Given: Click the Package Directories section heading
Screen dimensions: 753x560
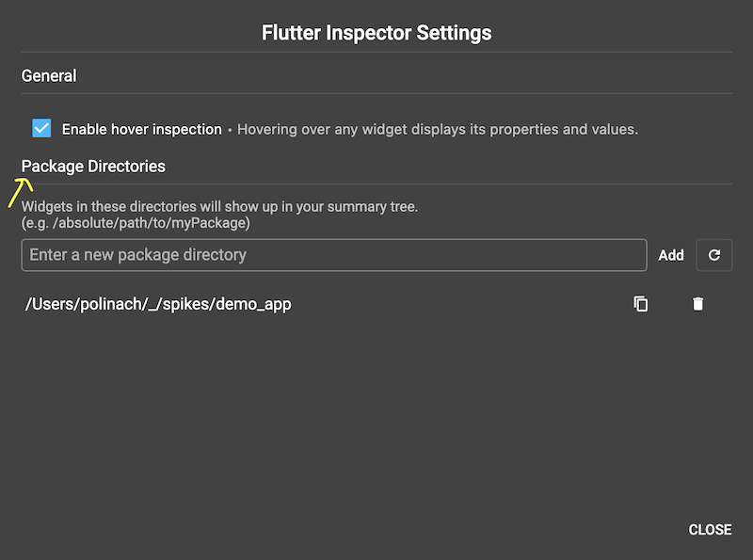Looking at the screenshot, I should 92,166.
